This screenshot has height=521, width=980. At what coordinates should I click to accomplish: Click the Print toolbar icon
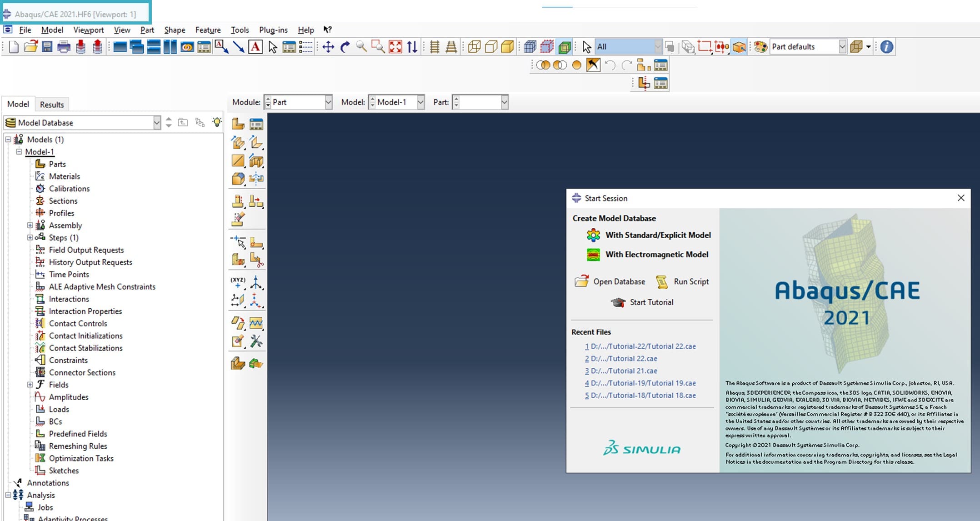[x=64, y=46]
